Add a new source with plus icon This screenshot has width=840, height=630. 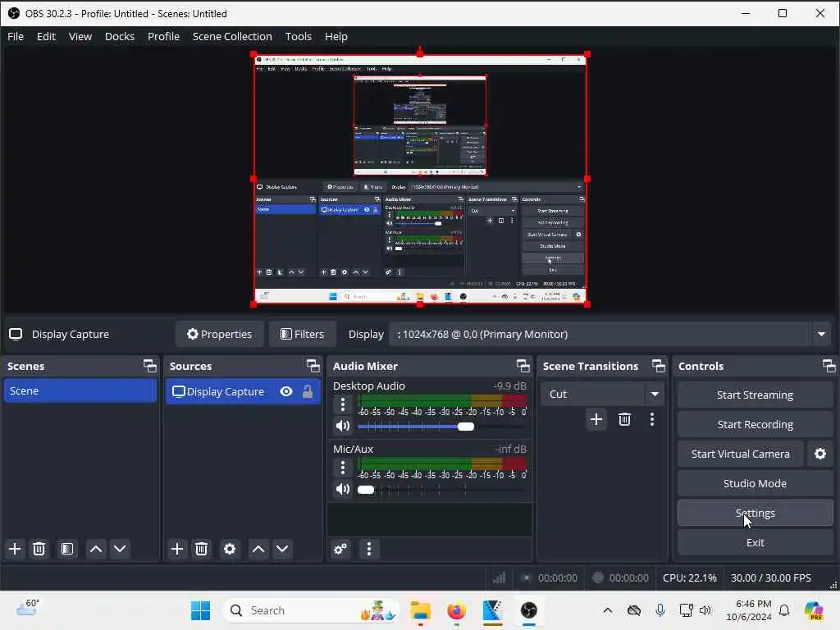pyautogui.click(x=177, y=549)
